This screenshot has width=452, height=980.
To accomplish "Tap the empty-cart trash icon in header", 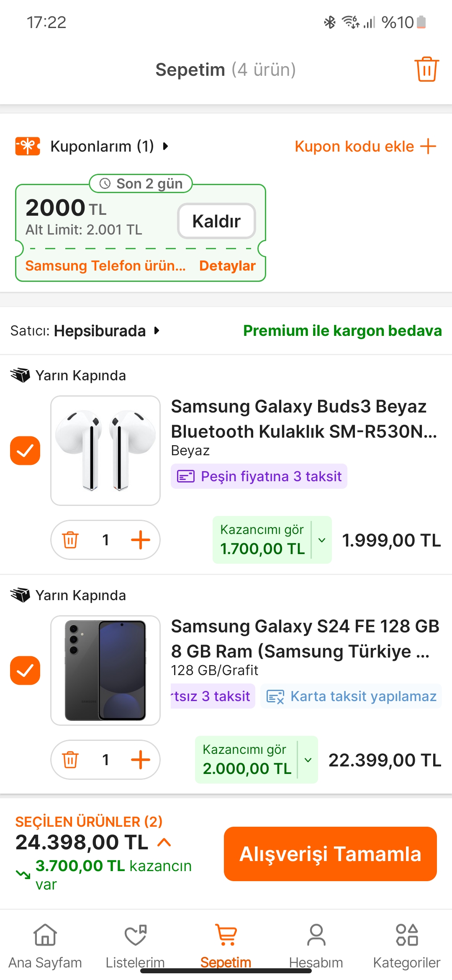I will tap(426, 69).
